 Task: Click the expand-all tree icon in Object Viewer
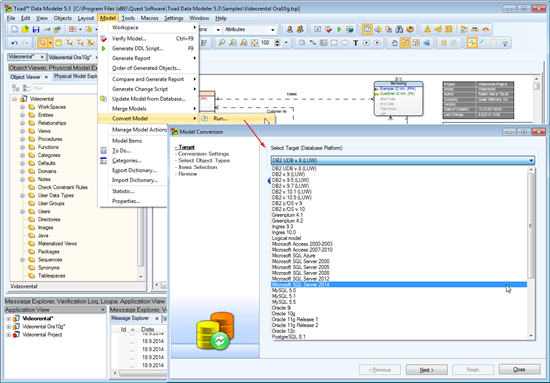(x=15, y=88)
